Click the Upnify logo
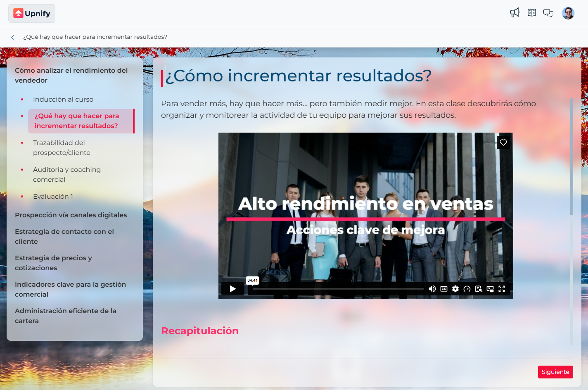The image size is (588, 390). pos(32,14)
